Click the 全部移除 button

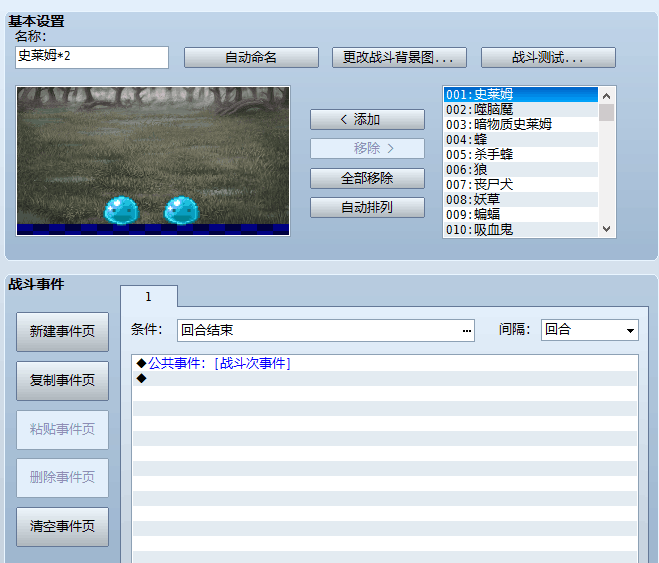(367, 178)
